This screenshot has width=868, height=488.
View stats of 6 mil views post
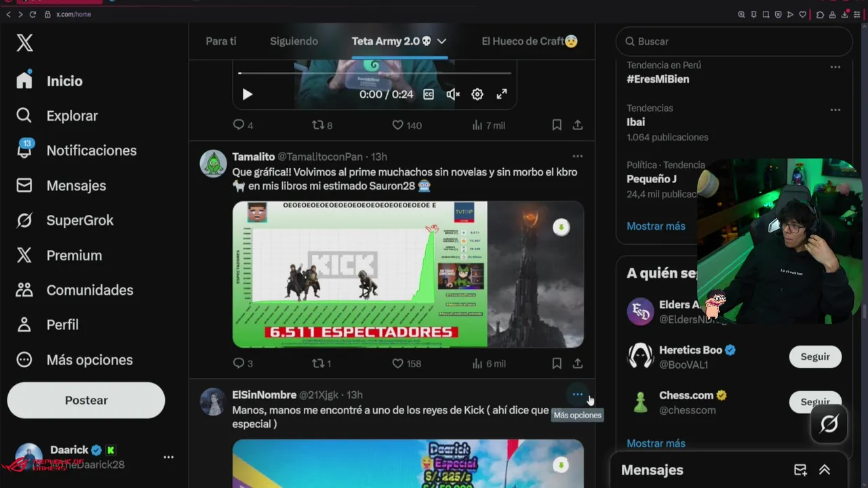[x=488, y=363]
